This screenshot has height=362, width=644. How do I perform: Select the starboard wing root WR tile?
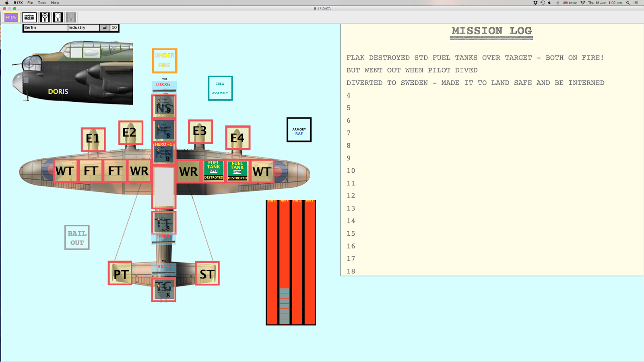[189, 171]
